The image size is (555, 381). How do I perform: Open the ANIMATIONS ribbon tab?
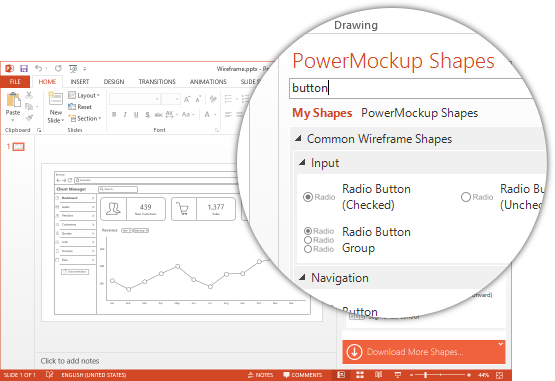click(x=208, y=82)
